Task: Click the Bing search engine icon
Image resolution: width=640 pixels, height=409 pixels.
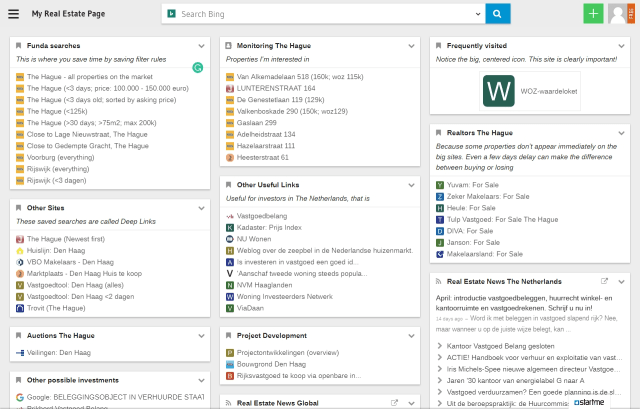Action: pos(171,14)
